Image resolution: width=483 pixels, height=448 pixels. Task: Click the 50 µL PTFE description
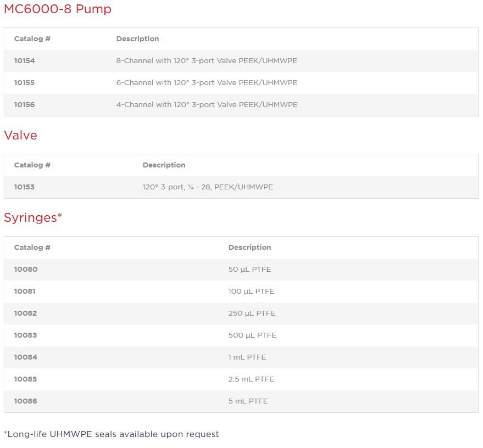point(249,270)
